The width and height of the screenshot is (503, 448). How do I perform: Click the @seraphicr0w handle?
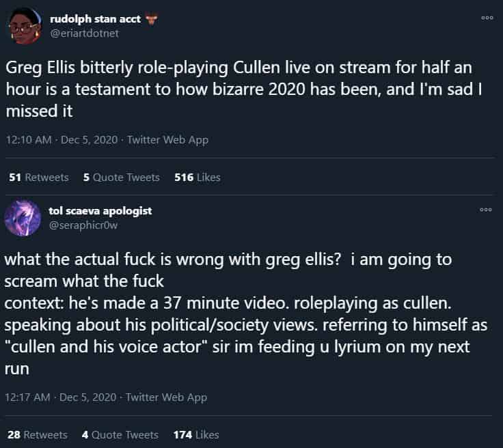pos(83,224)
